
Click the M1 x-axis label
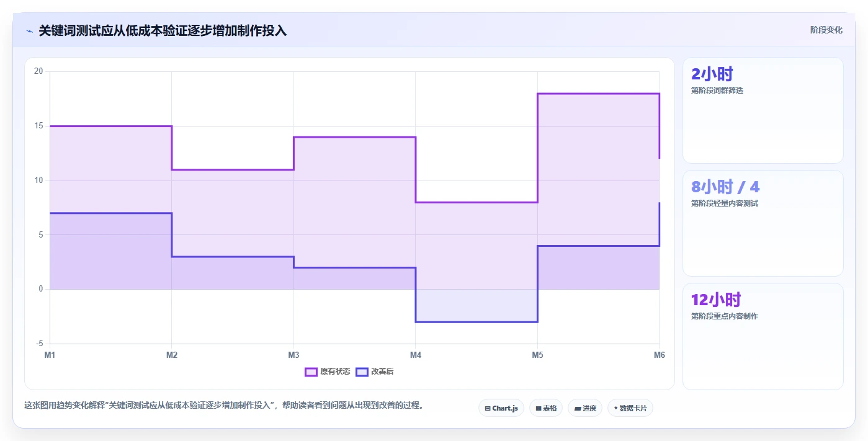[50, 355]
